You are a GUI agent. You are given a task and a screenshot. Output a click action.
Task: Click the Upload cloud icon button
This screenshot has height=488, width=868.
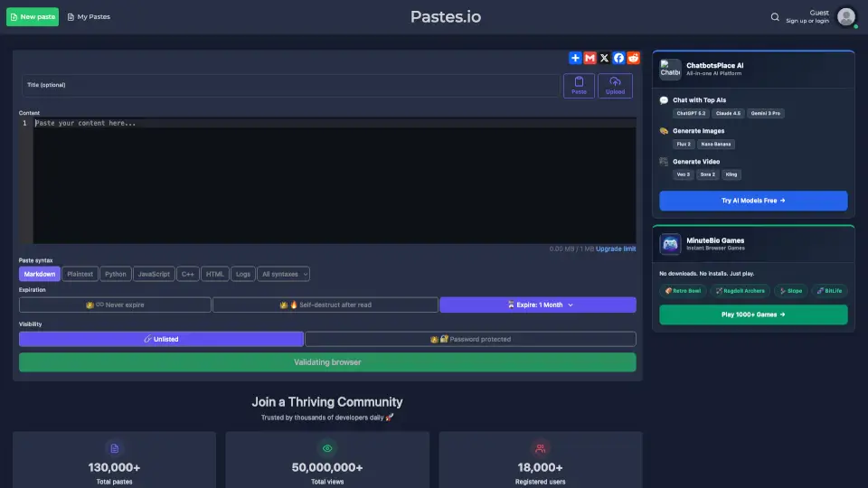click(x=615, y=86)
